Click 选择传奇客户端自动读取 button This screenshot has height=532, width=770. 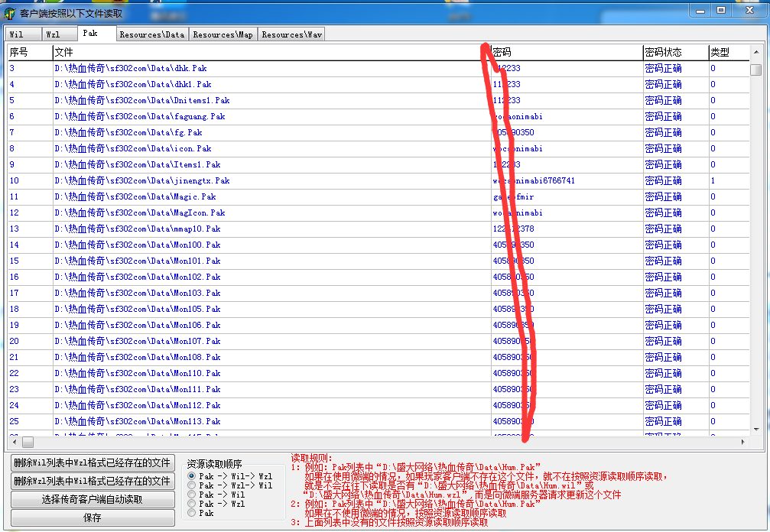point(92,499)
